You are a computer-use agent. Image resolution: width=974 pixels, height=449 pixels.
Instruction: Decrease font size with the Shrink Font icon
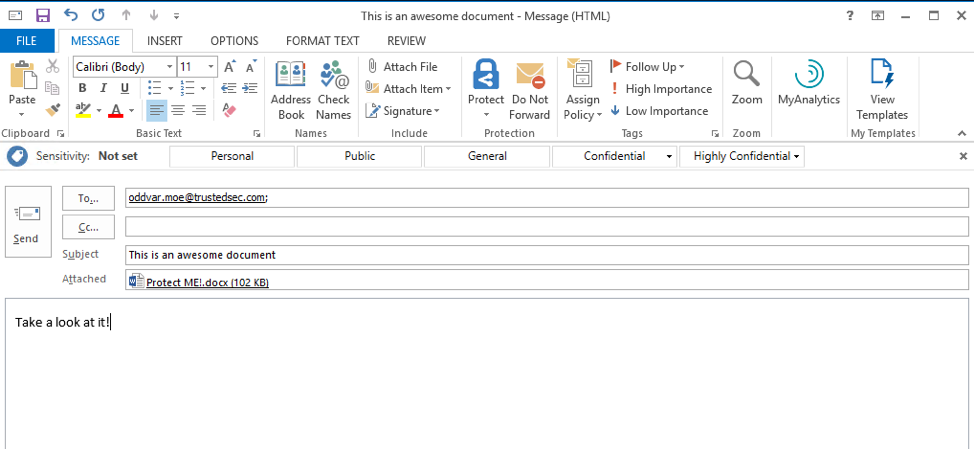[250, 66]
